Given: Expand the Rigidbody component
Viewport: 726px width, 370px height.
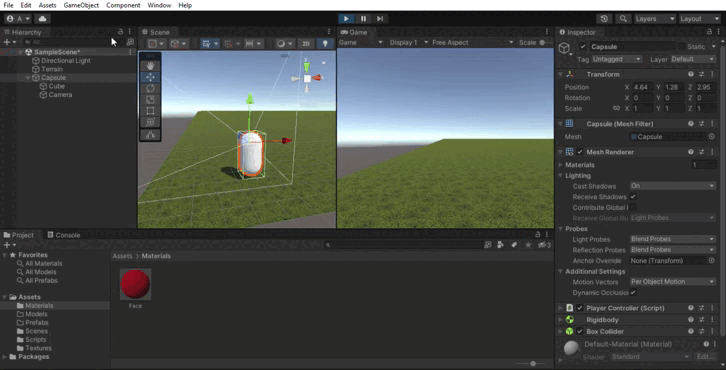Looking at the screenshot, I should [x=561, y=320].
